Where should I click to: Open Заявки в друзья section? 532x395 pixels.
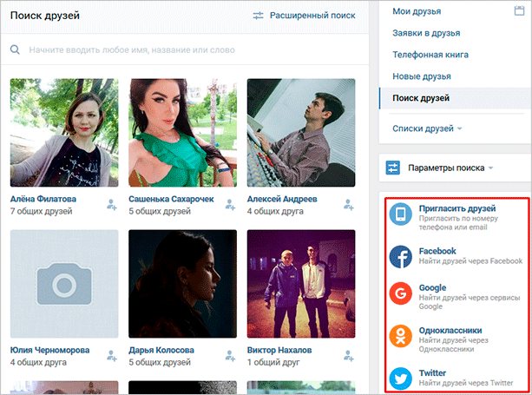426,33
